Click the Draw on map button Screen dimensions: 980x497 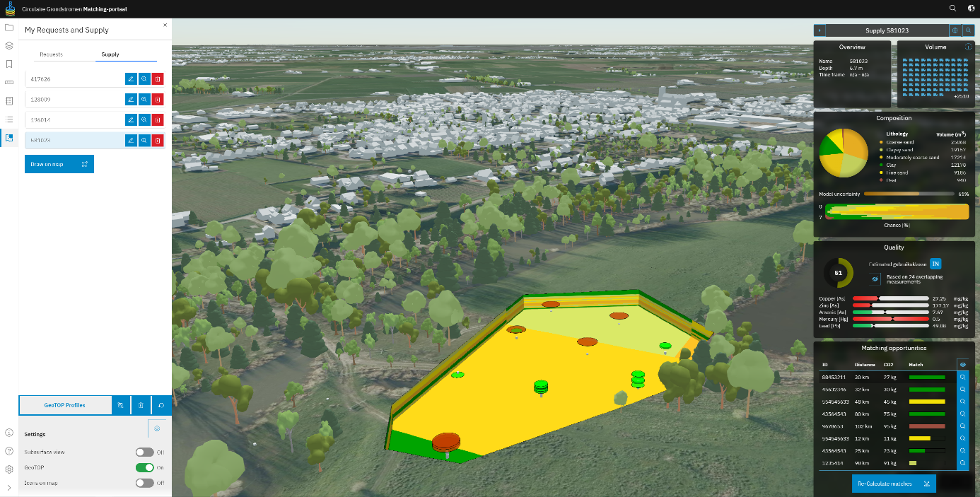(x=59, y=164)
